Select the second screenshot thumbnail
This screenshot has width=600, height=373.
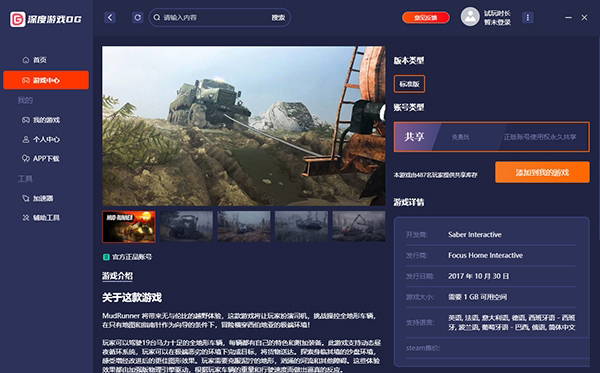tap(186, 226)
